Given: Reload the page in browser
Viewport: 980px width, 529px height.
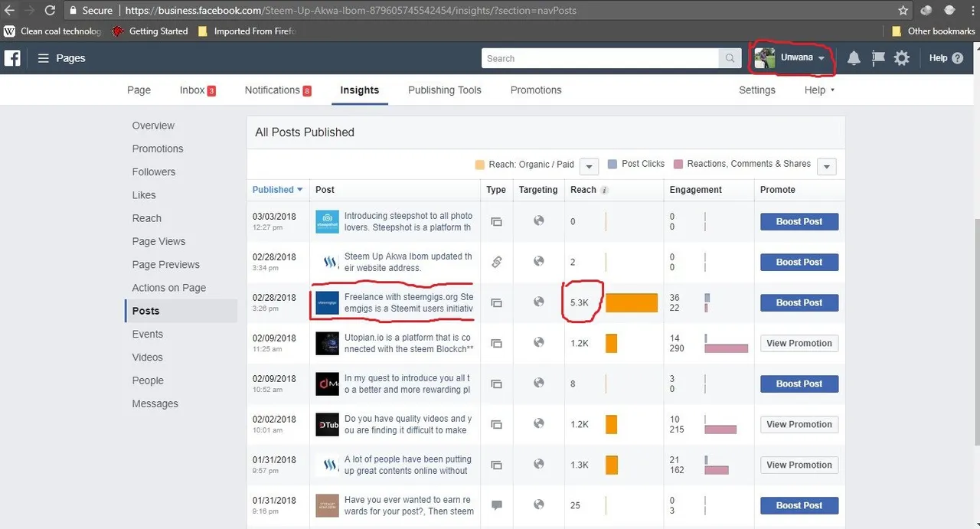Looking at the screenshot, I should pyautogui.click(x=50, y=11).
